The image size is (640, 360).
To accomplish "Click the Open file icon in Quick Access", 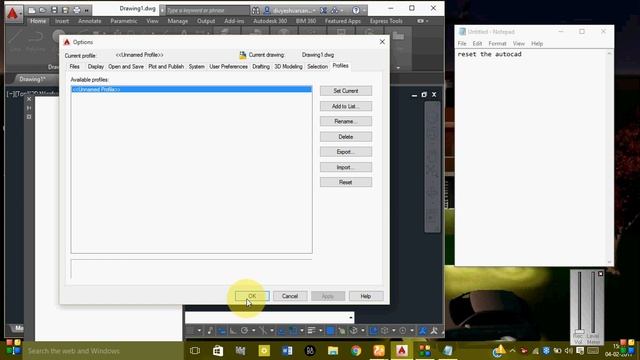I will click(x=42, y=10).
